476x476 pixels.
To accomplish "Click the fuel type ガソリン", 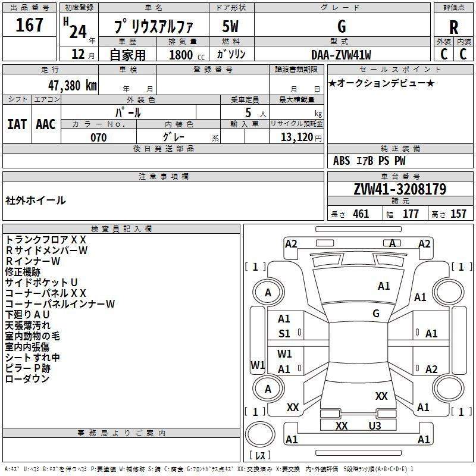I will 231,54.
